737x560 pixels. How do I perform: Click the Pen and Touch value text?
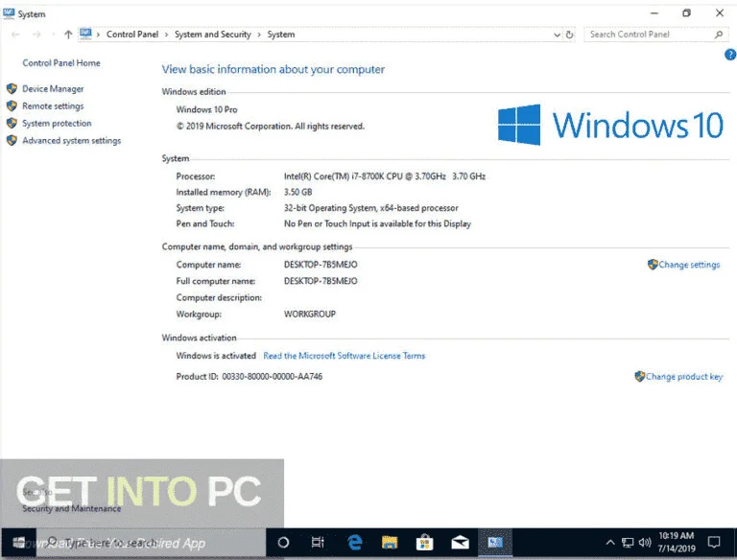377,223
